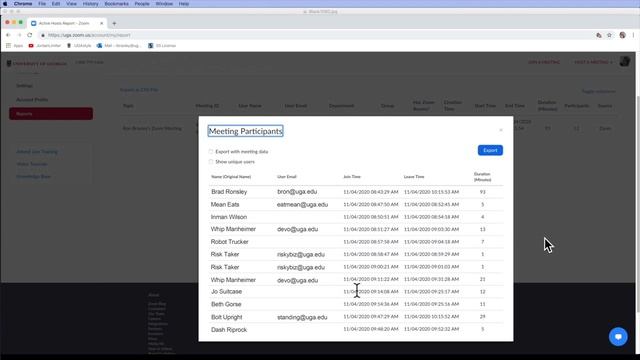Open the Apple menu
The image size is (640, 360).
click(5, 4)
